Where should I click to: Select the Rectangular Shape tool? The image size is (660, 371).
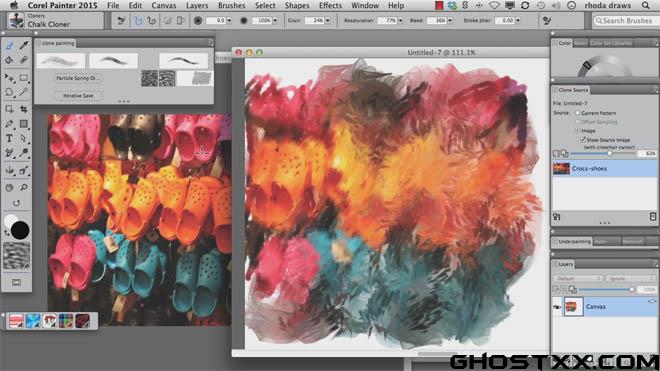[x=24, y=124]
